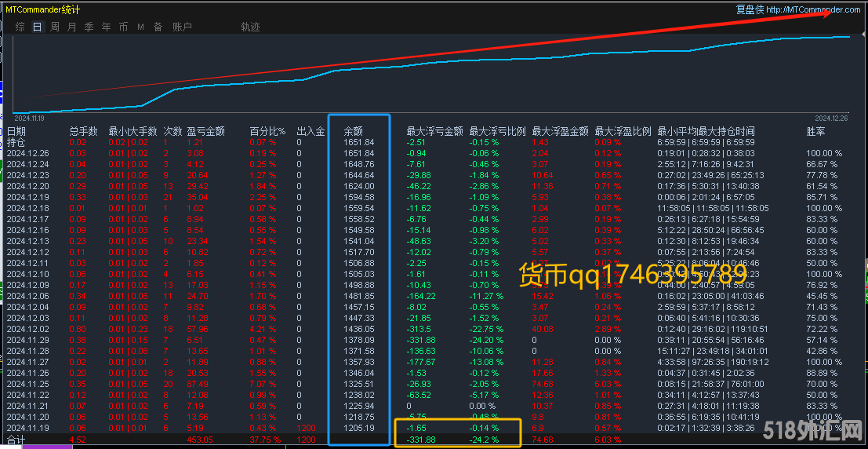Open the 备 notes tab

tap(158, 27)
